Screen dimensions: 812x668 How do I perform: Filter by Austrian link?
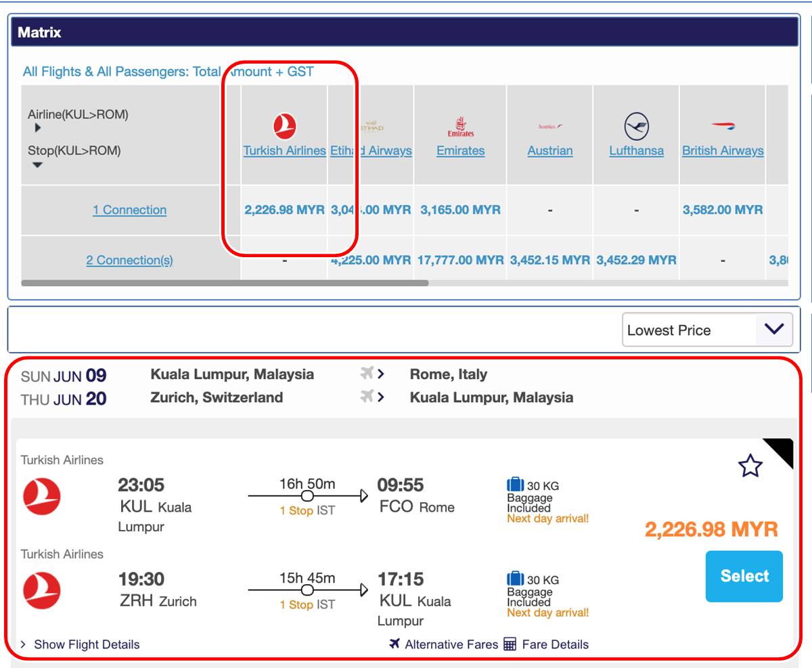coord(550,151)
